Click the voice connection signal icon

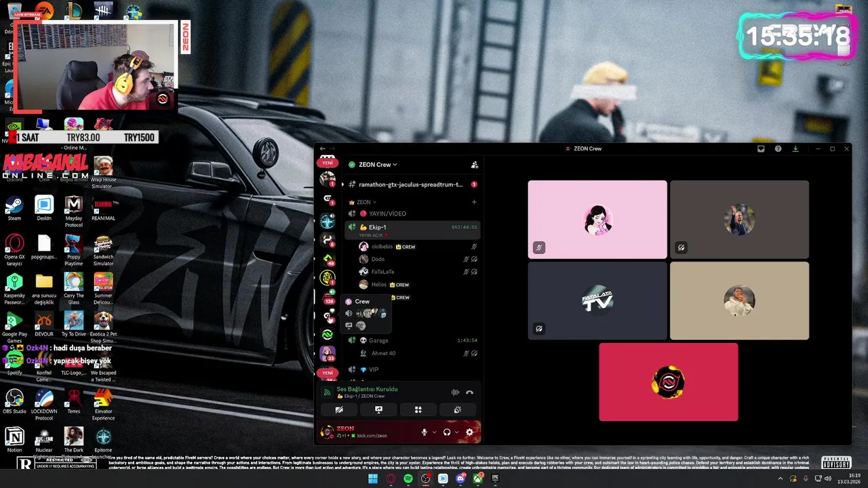pyautogui.click(x=327, y=392)
